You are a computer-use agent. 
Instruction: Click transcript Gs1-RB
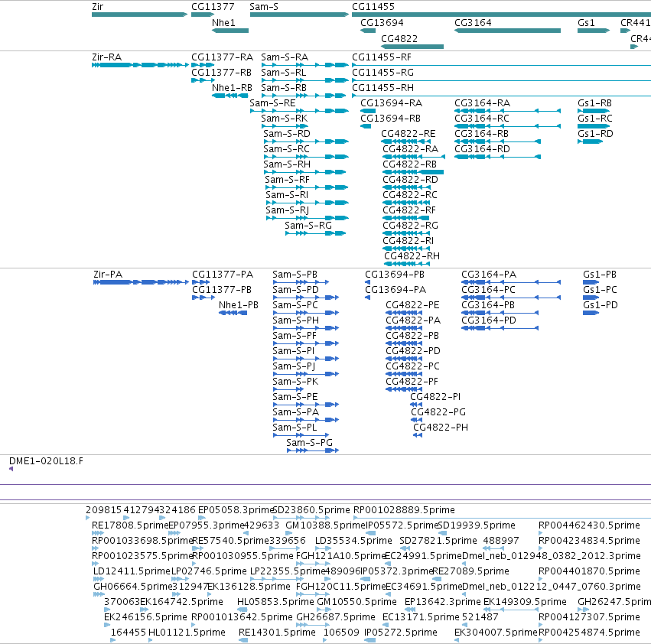594,111
